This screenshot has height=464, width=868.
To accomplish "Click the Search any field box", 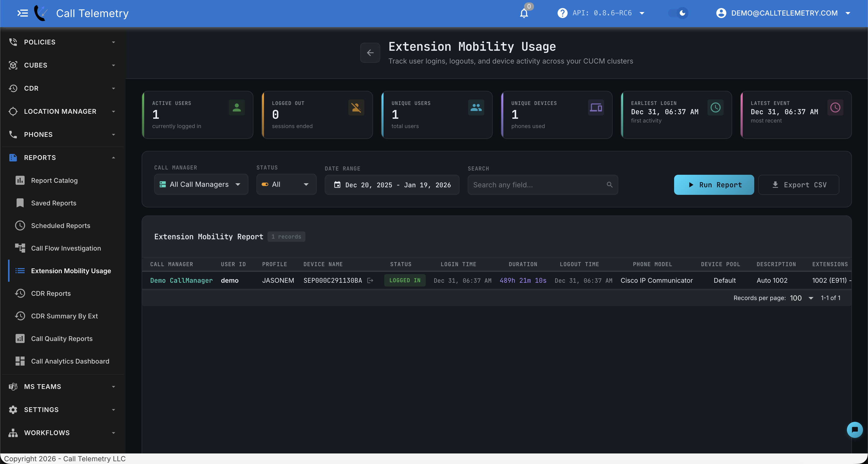I will tap(542, 185).
